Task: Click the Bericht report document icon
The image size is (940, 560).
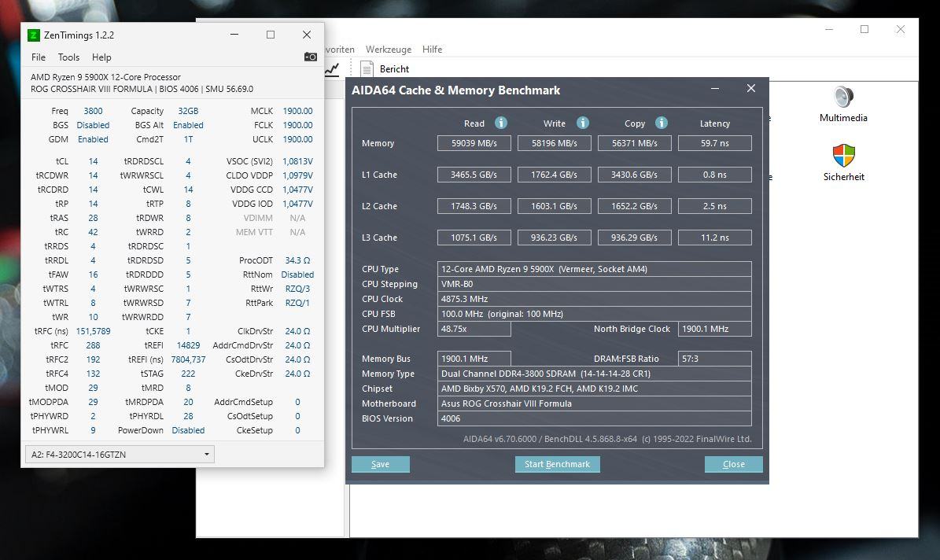Action: [x=367, y=69]
